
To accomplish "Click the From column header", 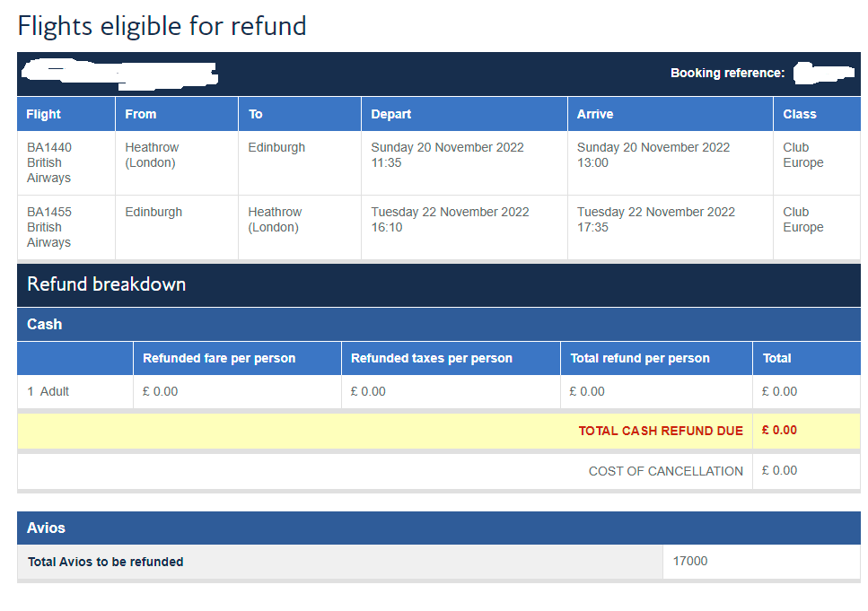I will pos(141,114).
